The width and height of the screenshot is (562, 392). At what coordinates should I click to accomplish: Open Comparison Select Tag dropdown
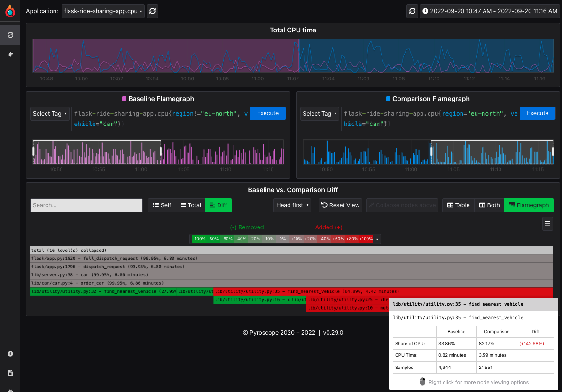[x=320, y=114]
